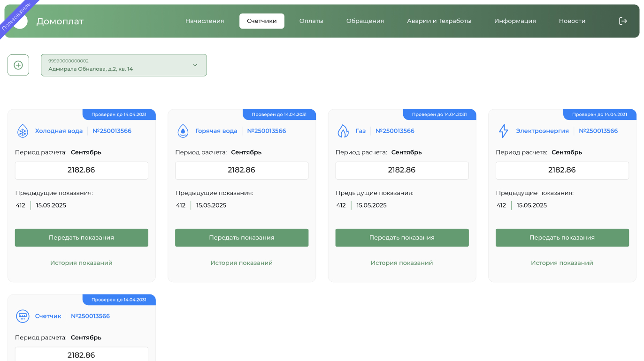Screen dimensions: 644x361
Task: Focus the Газ meter reading input field
Action: tap(402, 170)
